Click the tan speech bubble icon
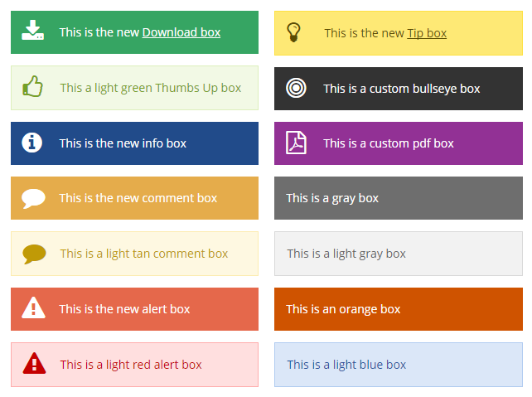The height and width of the screenshot is (397, 532). pos(34,254)
